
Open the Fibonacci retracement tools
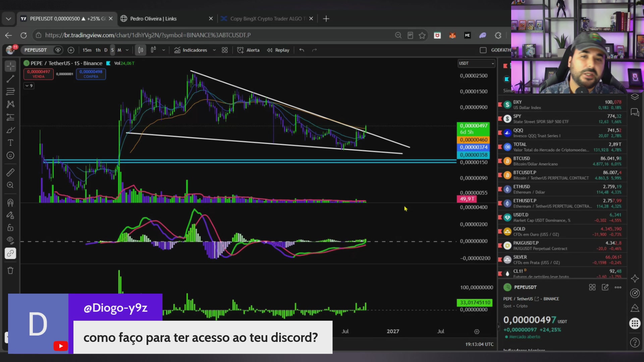(10, 92)
